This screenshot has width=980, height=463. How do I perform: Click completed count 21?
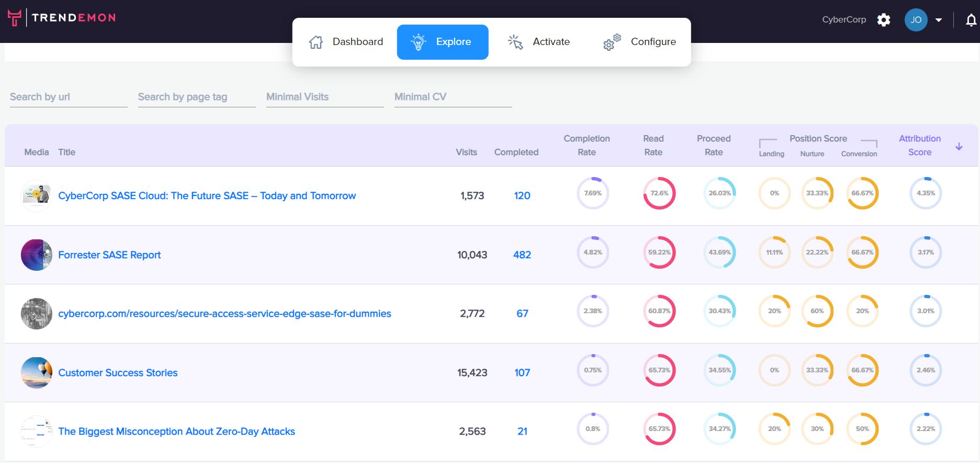(x=522, y=431)
